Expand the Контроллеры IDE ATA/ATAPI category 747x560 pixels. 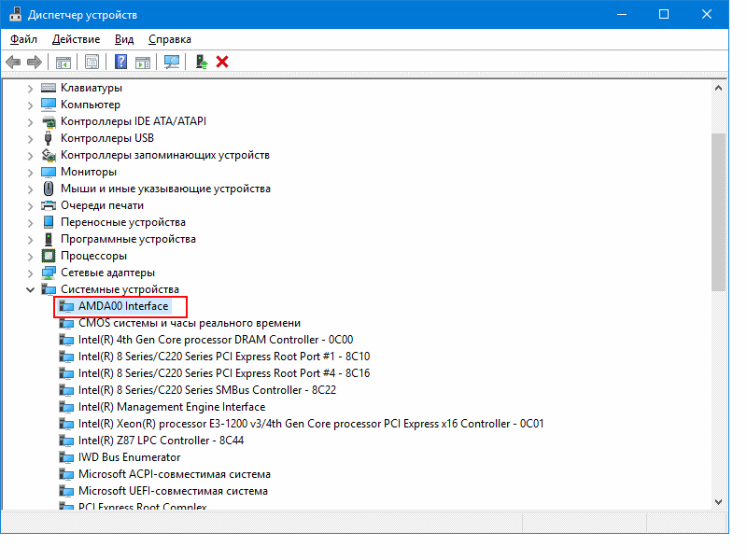[x=30, y=122]
